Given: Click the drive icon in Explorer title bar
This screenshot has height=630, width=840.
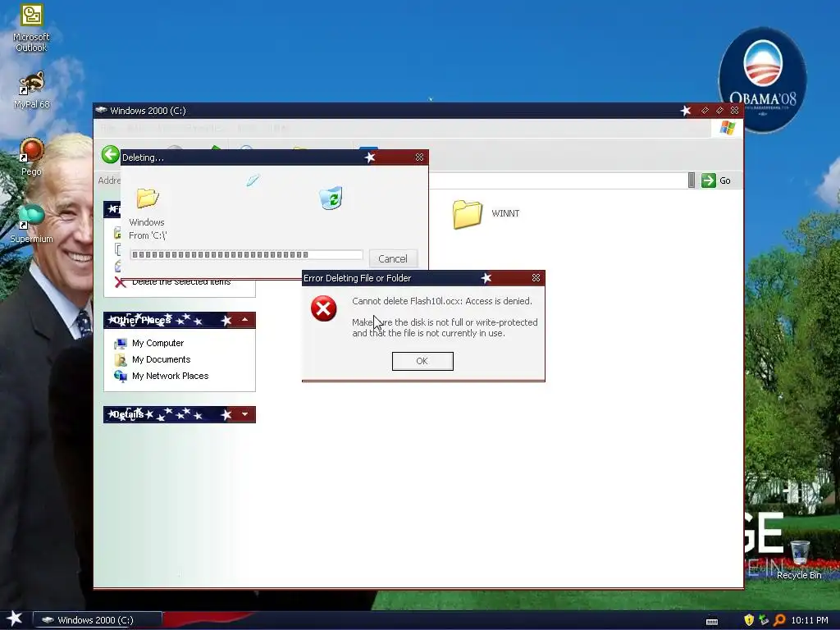Looking at the screenshot, I should coord(101,111).
